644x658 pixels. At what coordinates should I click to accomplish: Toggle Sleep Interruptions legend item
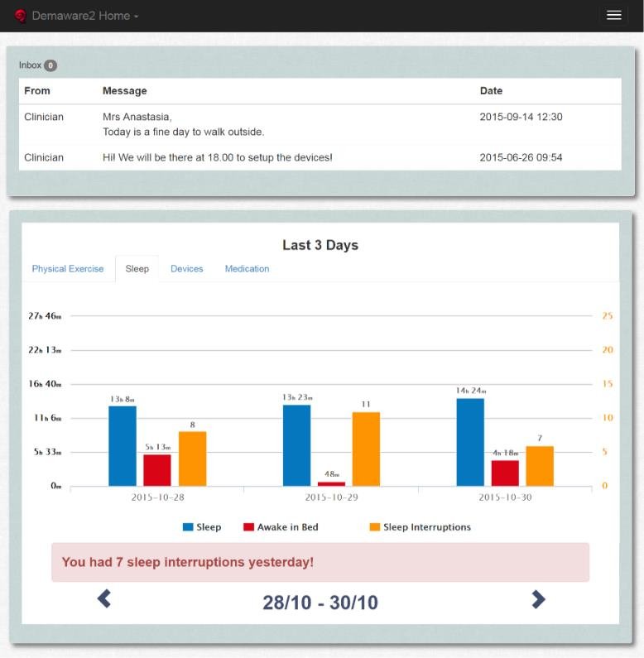(426, 527)
